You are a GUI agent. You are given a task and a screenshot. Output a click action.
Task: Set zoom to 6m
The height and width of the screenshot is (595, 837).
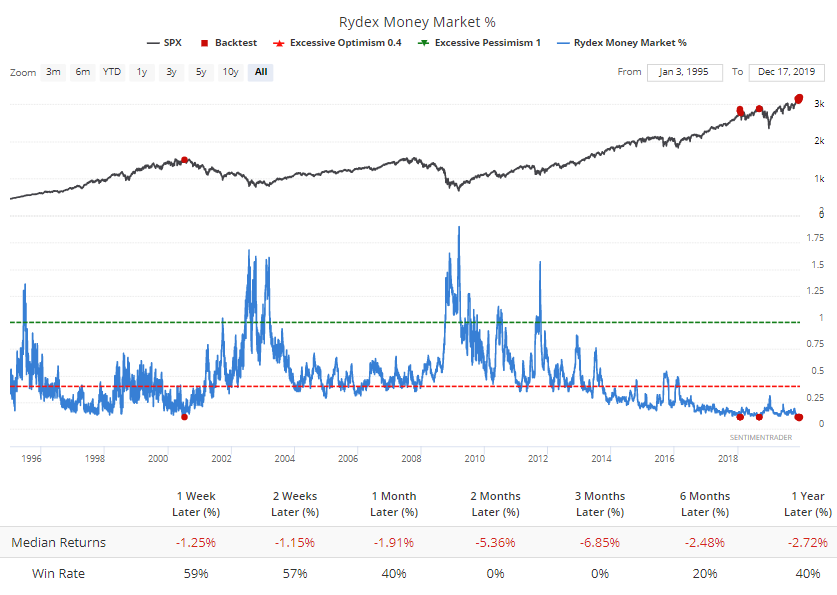click(83, 72)
